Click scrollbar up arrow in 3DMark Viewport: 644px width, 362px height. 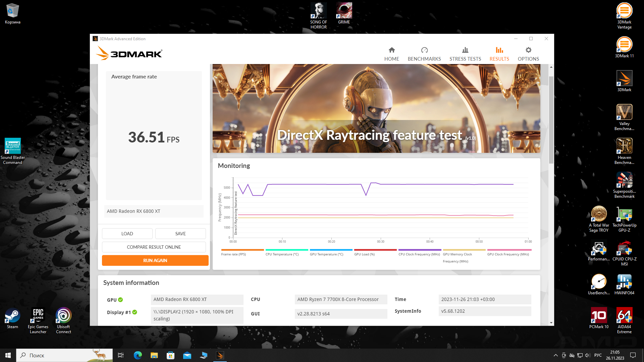point(551,67)
